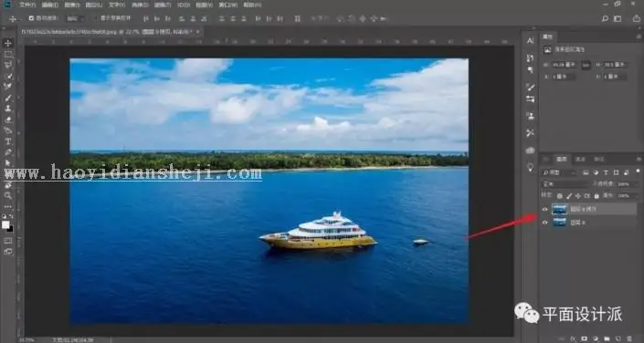The width and height of the screenshot is (644, 343).
Task: Align bottom edges in options bar
Action: 168,18
